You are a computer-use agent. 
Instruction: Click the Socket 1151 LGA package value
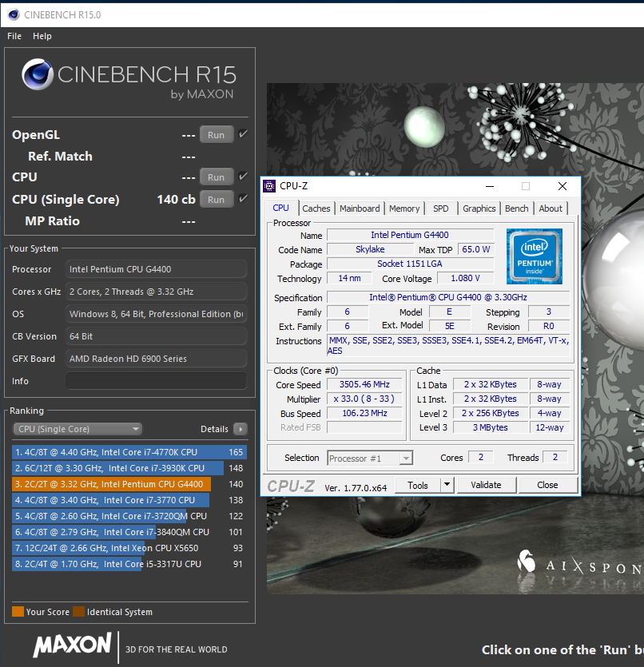coord(410,264)
